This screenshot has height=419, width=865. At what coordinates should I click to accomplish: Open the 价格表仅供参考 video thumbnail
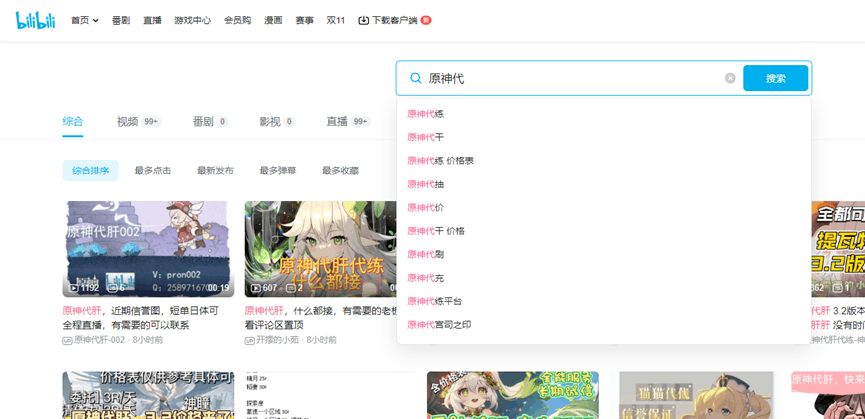[x=148, y=395]
